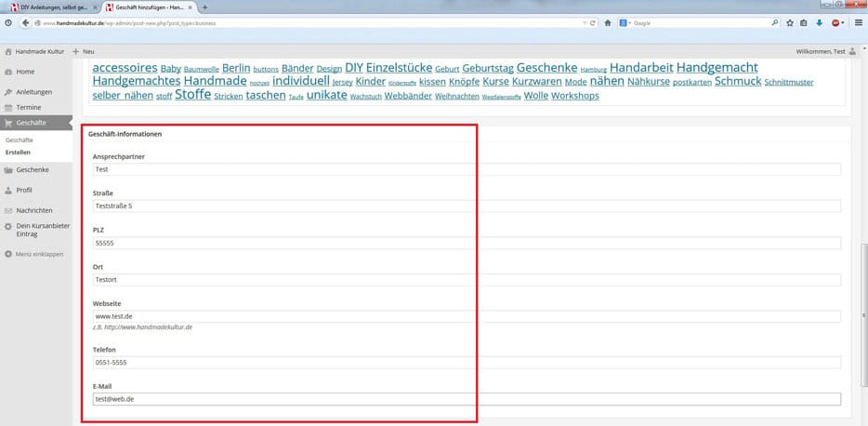Image resolution: width=868 pixels, height=426 pixels.
Task: Open the Firefox hamburger menu
Action: (x=857, y=22)
